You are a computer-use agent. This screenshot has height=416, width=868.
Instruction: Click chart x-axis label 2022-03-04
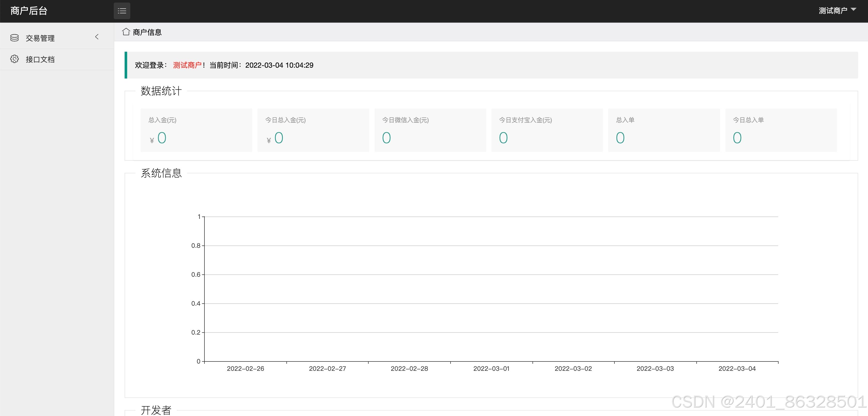pyautogui.click(x=737, y=368)
